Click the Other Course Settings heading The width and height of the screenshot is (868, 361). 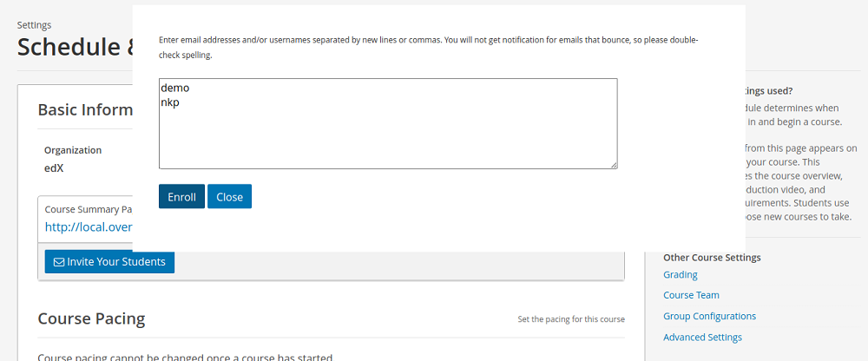(x=712, y=258)
